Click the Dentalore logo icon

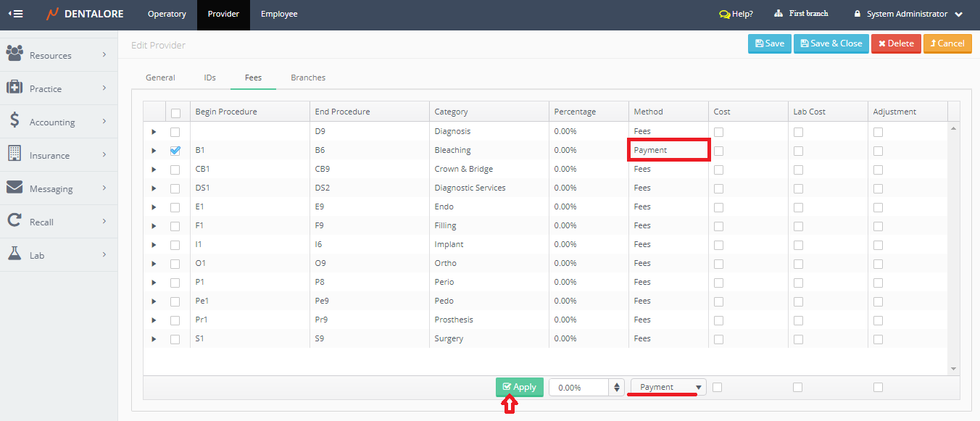click(52, 14)
